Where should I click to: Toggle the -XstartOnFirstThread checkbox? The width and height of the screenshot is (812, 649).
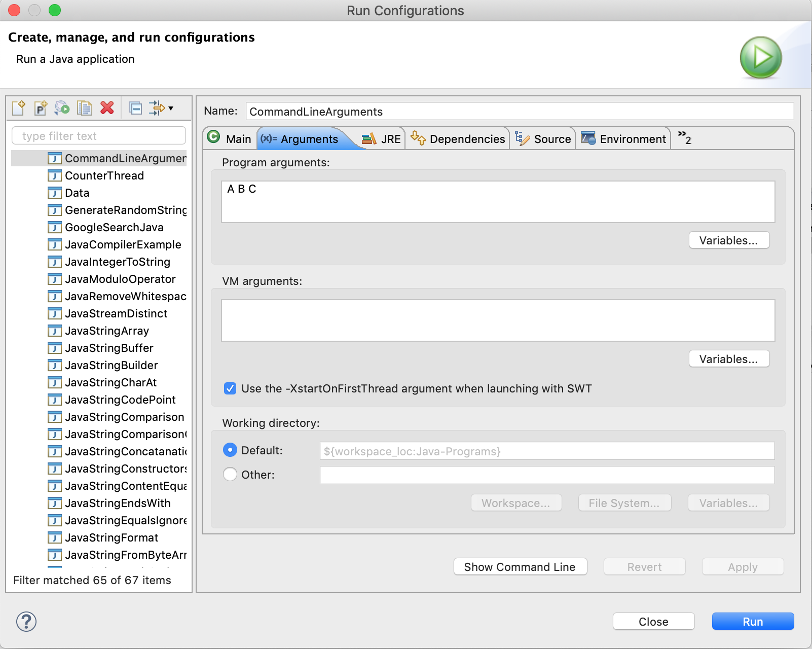230,388
